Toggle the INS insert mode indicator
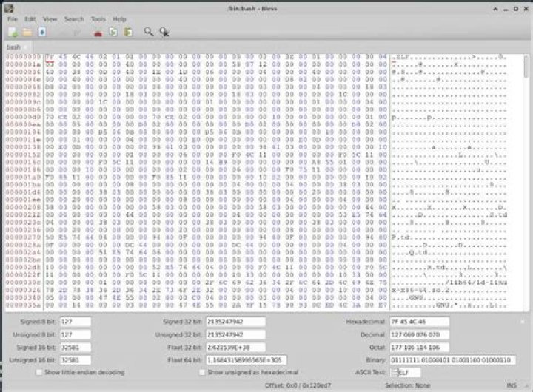Viewport: 533px width, 392px height. point(512,385)
